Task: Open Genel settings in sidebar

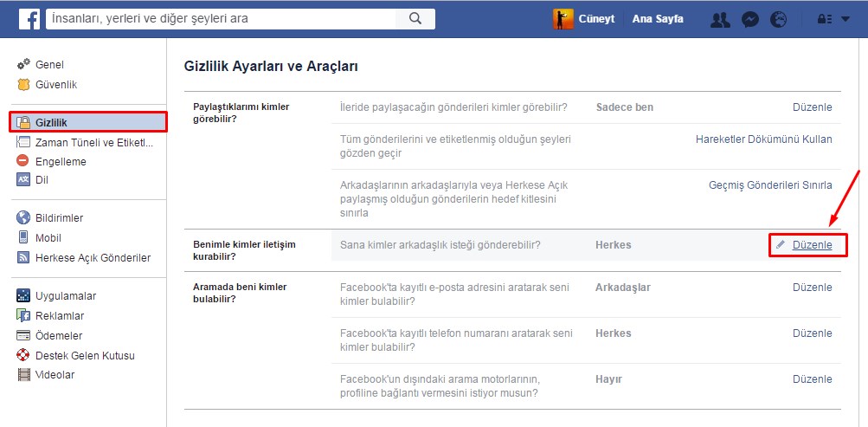Action: (x=49, y=64)
